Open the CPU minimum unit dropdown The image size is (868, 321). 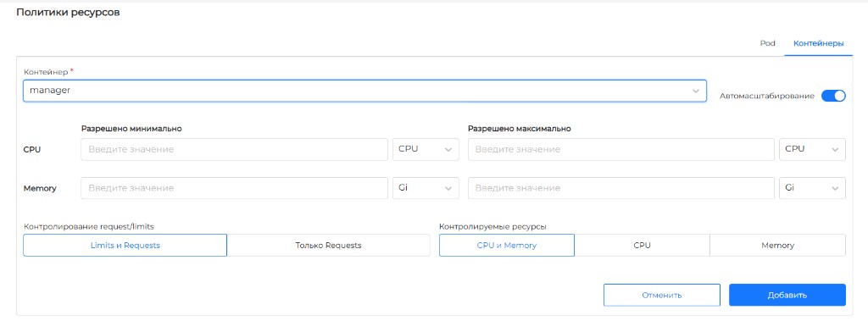pos(426,149)
